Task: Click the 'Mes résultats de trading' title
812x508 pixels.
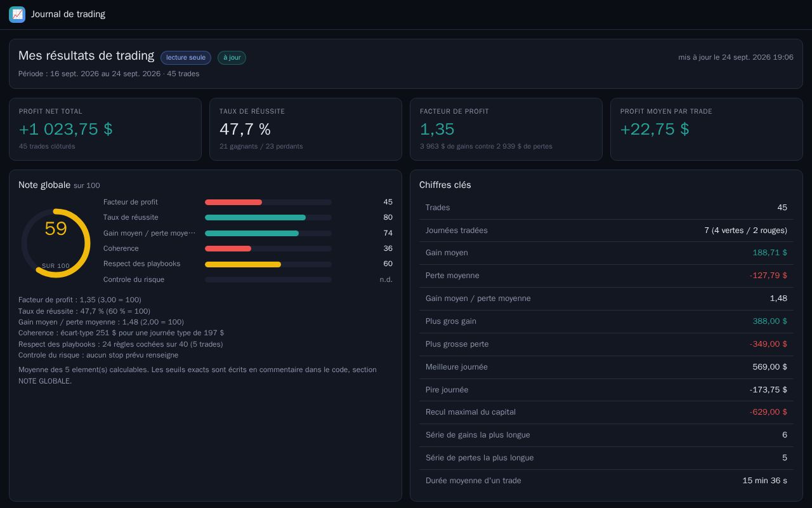Action: [86, 56]
